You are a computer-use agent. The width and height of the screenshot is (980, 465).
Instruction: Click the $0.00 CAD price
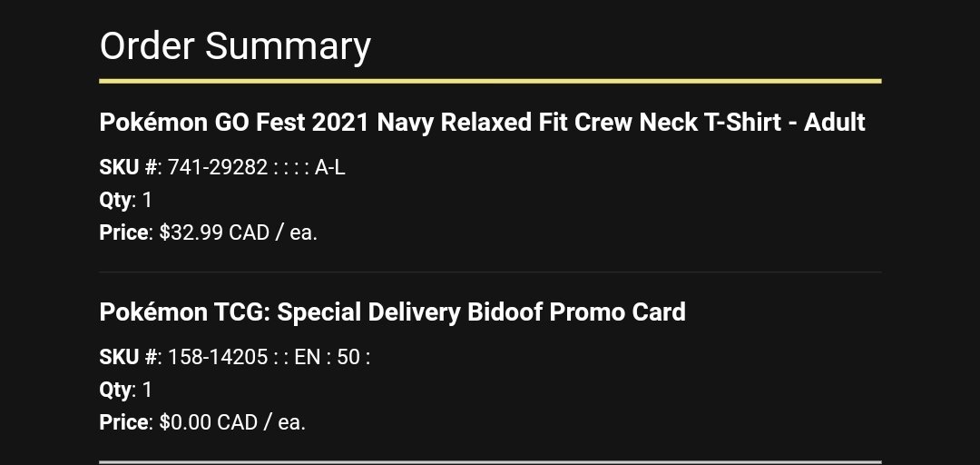click(x=232, y=422)
